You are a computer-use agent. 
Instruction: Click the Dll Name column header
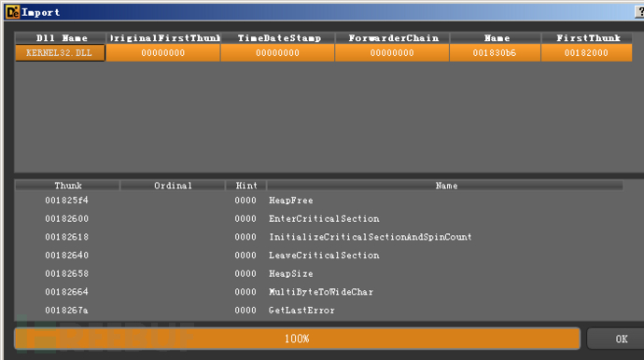coord(61,38)
